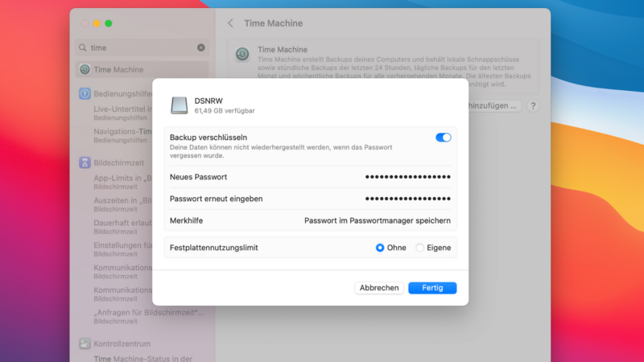Open Einstellungen für search result

click(x=123, y=249)
